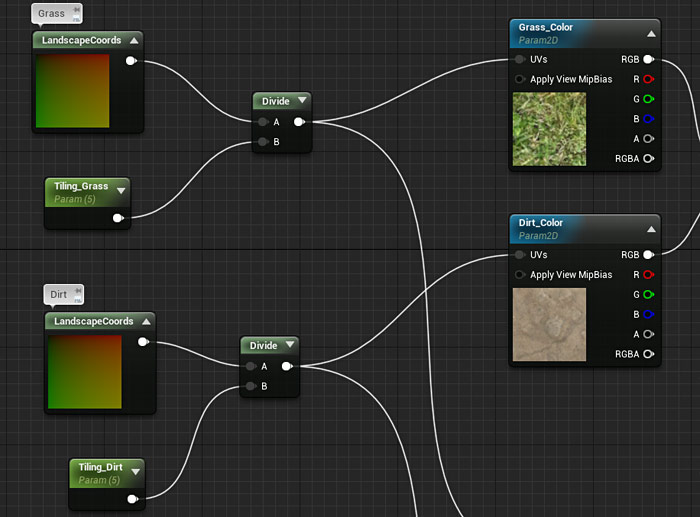This screenshot has width=700, height=517.
Task: Click the Grass comment bubble pin icon
Action: [76, 9]
